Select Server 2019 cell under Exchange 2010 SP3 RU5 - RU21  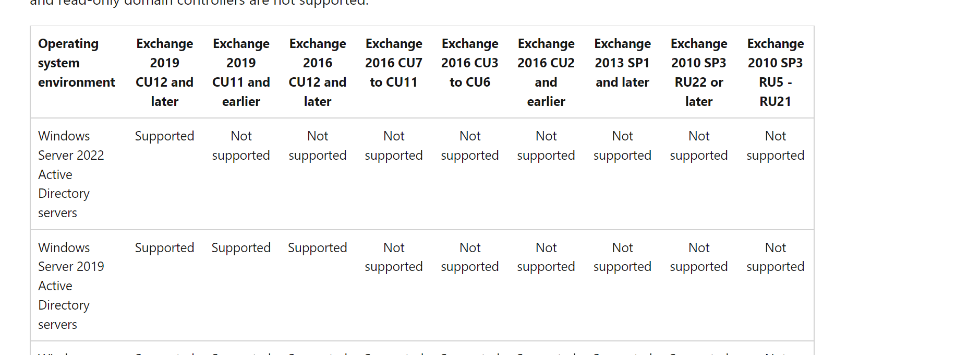pos(775,257)
